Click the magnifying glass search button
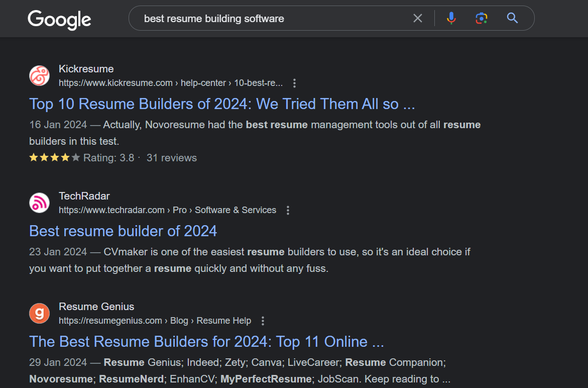 click(x=512, y=19)
